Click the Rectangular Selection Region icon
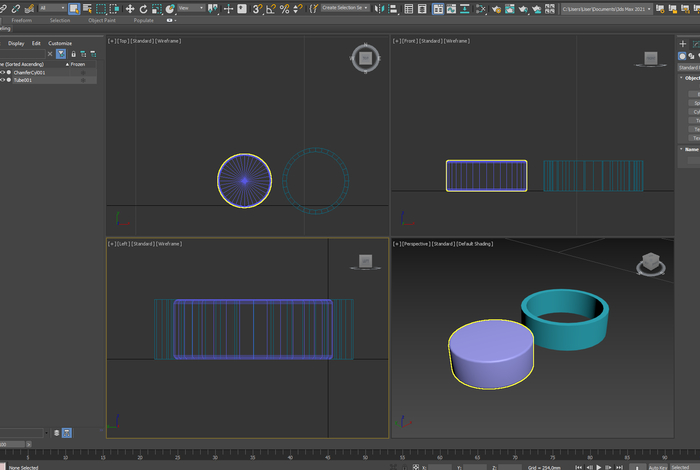This screenshot has height=470, width=700. point(102,8)
